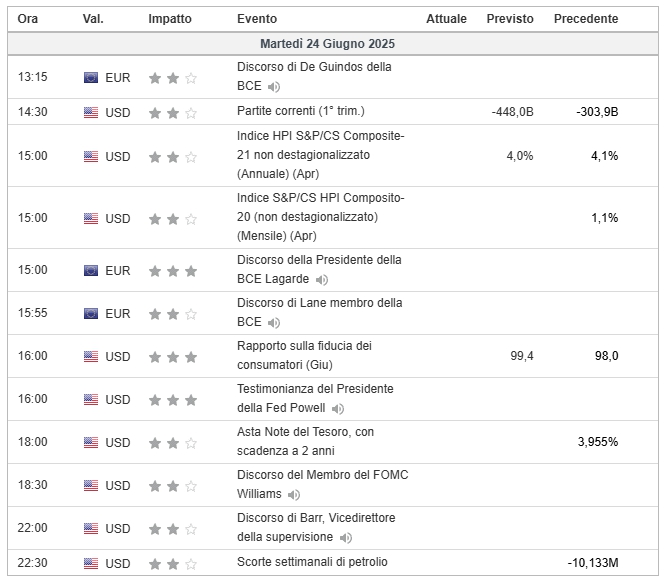Click the Impatto column header
665x584 pixels.
click(170, 19)
